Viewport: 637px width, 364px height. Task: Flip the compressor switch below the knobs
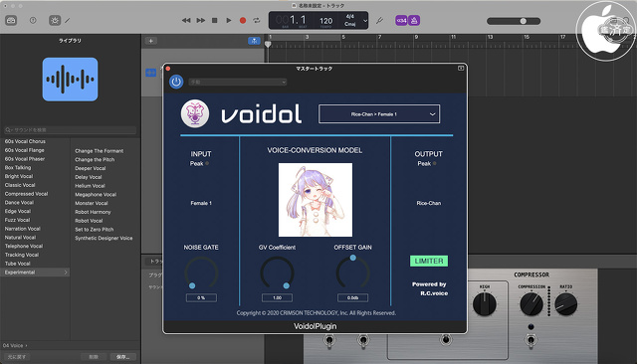(531, 339)
